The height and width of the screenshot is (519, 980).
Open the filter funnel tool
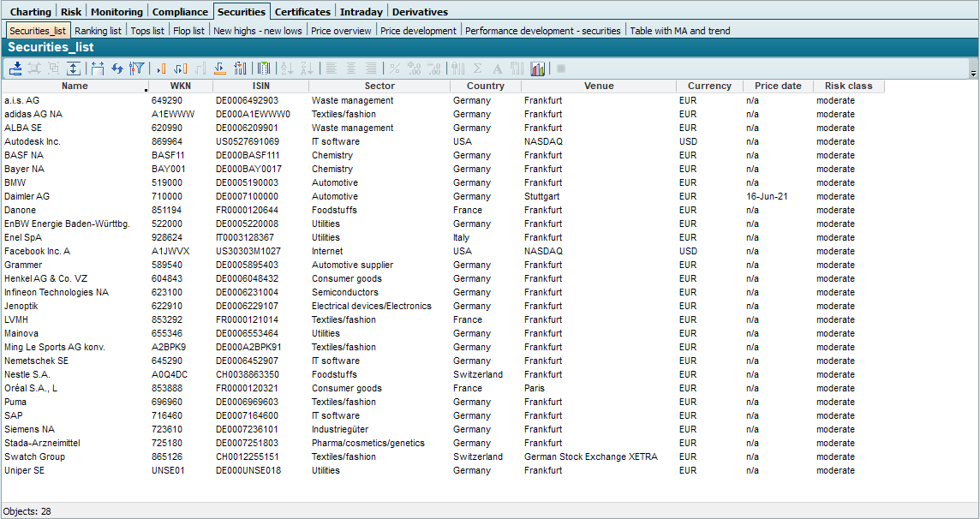137,69
